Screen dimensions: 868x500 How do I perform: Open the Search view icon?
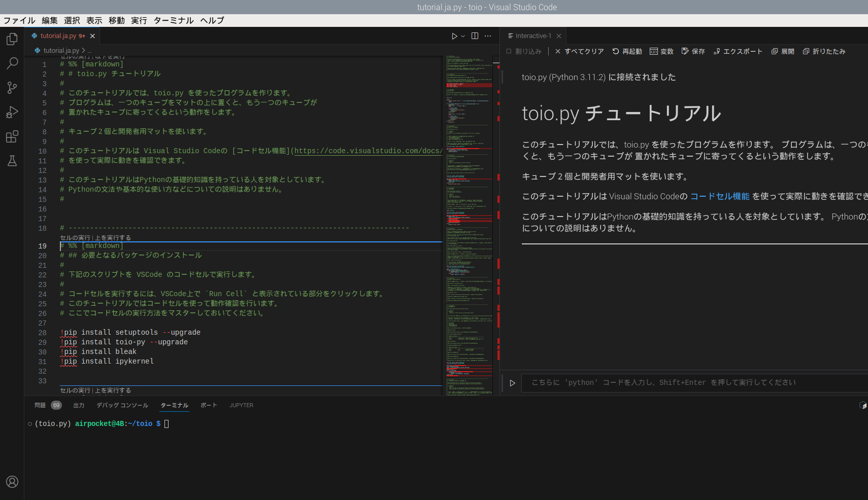pyautogui.click(x=12, y=63)
